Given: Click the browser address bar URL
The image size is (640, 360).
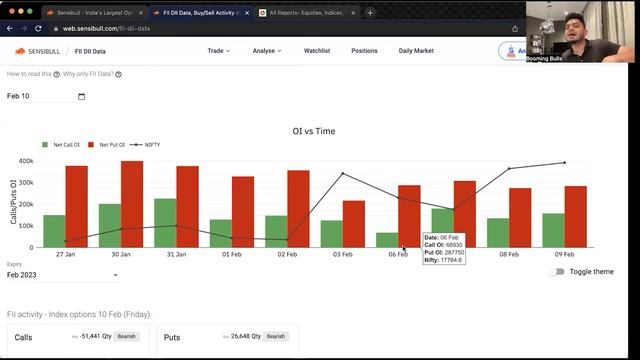Looking at the screenshot, I should pyautogui.click(x=106, y=29).
